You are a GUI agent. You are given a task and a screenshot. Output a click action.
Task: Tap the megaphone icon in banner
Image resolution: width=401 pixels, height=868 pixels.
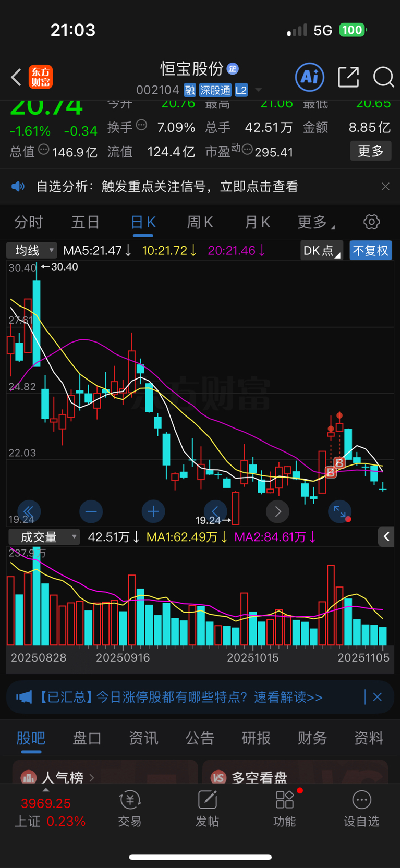click(x=23, y=697)
